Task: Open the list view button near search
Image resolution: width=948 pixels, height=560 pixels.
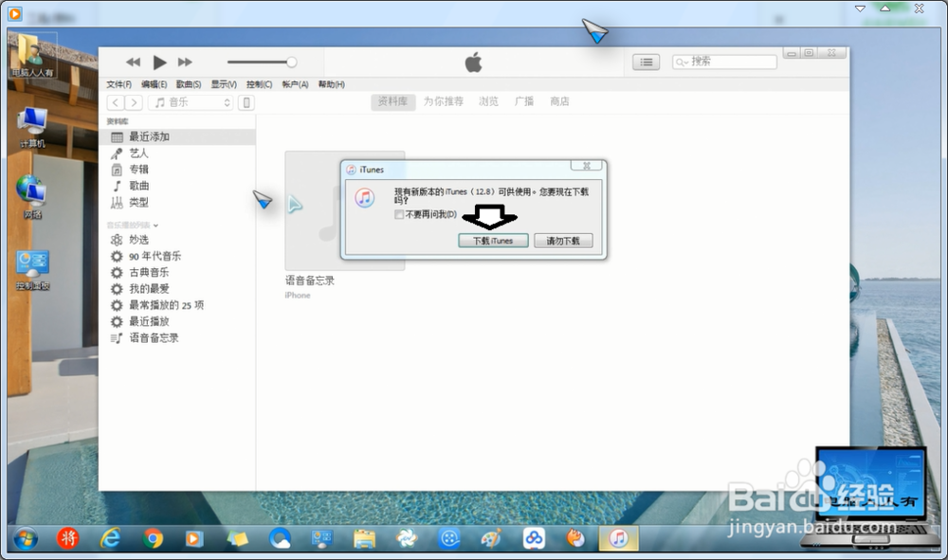Action: 646,62
